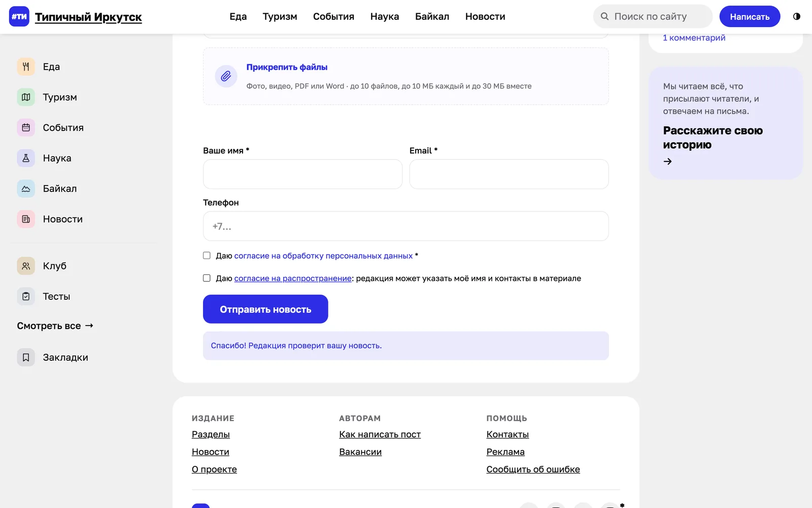Viewport: 812px width, 508px height.
Task: Open footer link О проекте
Action: [214, 469]
